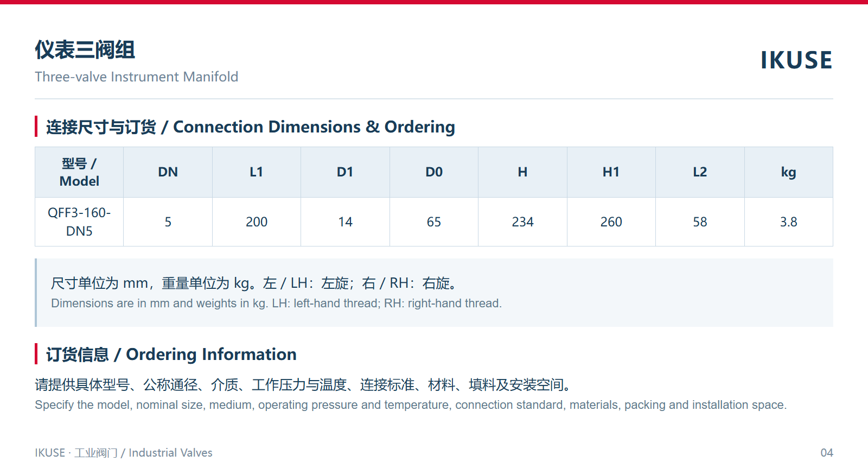This screenshot has height=474, width=868.
Task: Click the weight value '3.8'
Action: click(x=789, y=222)
